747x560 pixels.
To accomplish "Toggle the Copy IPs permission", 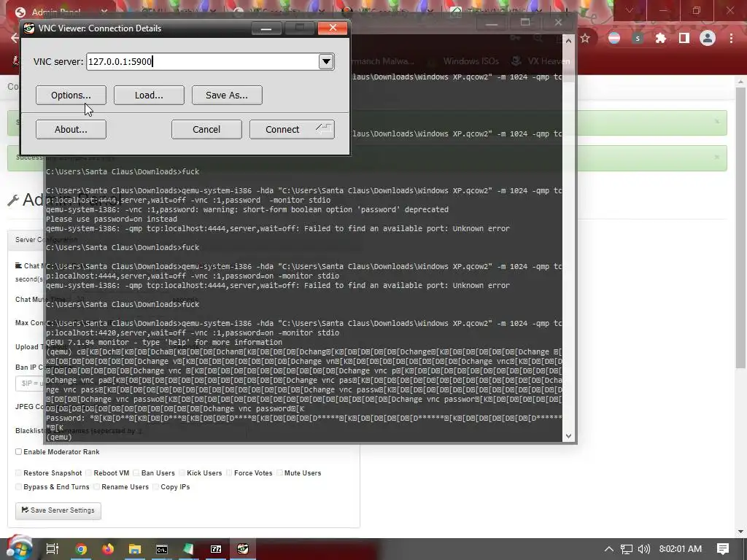I will click(156, 486).
